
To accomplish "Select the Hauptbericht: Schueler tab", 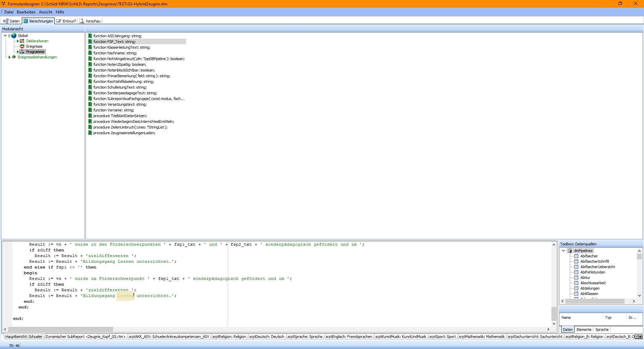I will (x=24, y=337).
